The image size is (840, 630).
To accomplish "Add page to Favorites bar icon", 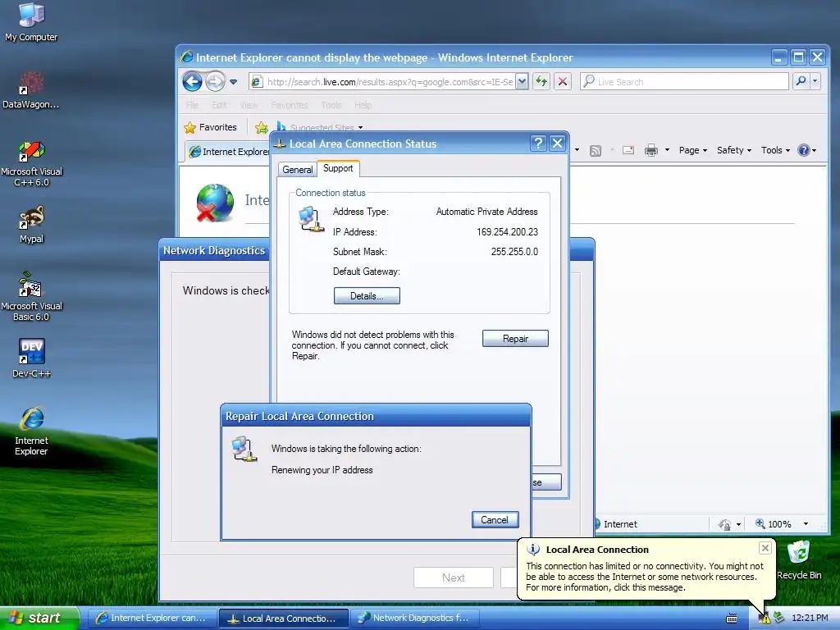I will [262, 127].
